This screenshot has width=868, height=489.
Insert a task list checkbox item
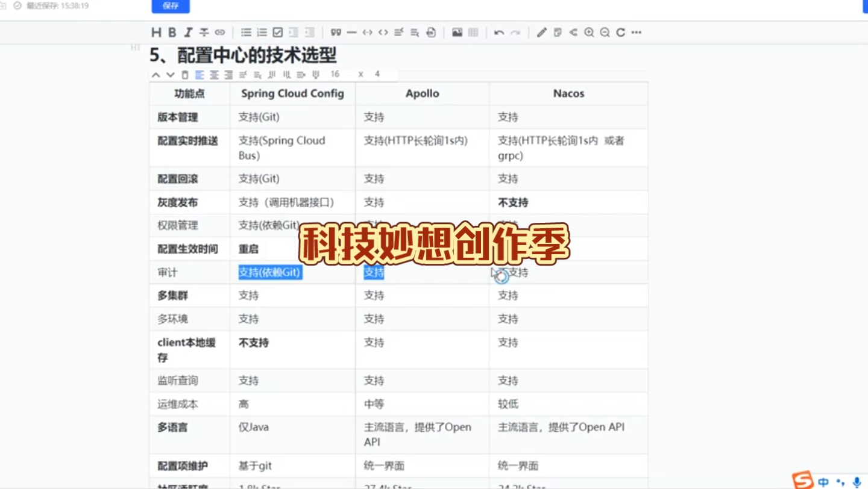[278, 33]
